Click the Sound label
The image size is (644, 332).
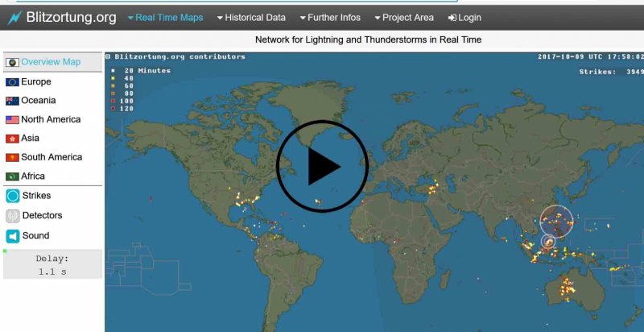click(35, 235)
